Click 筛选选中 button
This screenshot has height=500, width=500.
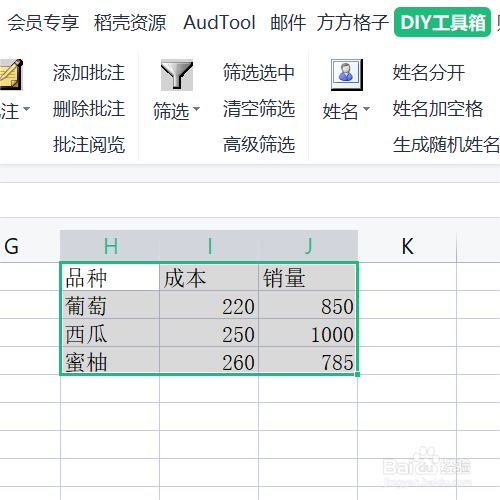259,73
